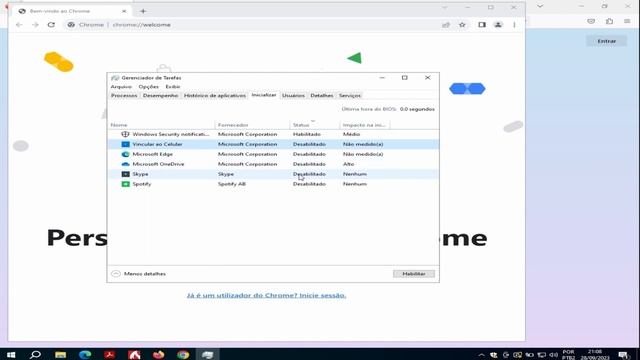The image size is (640, 360).
Task: Reload the Chrome welcome page
Action: coord(51,24)
